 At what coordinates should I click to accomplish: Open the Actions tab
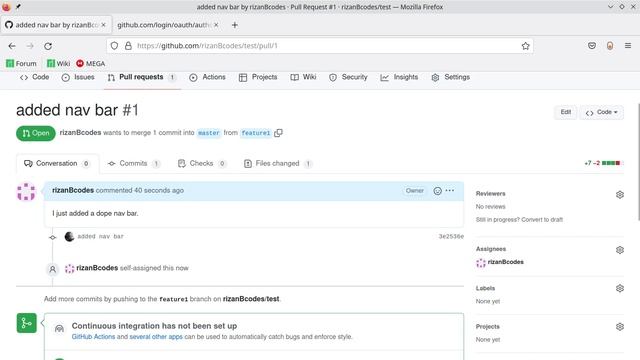207,77
